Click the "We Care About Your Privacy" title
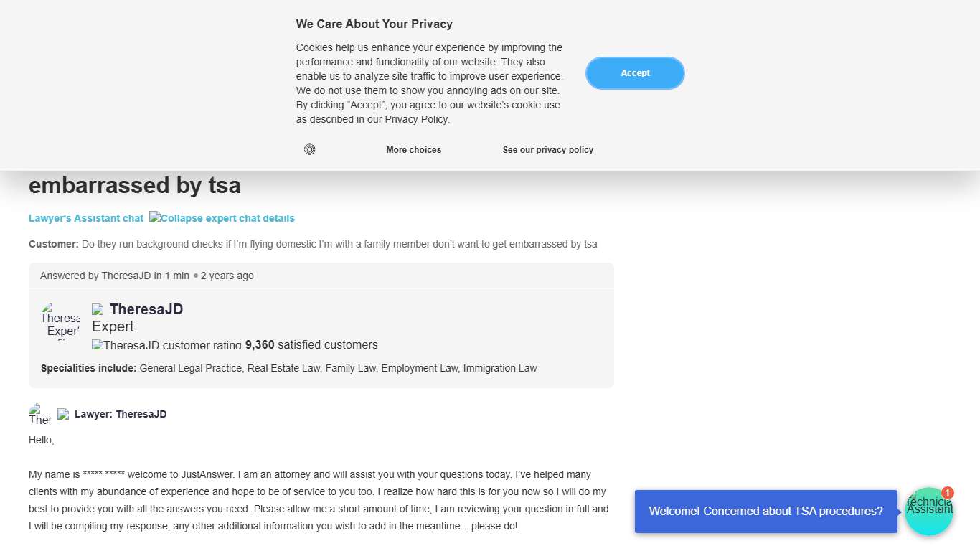 click(374, 24)
